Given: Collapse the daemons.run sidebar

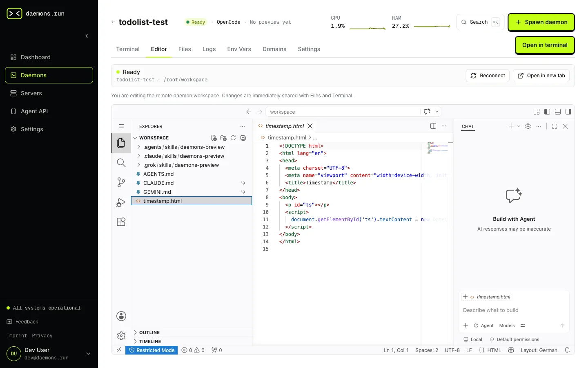Looking at the screenshot, I should 87,36.
